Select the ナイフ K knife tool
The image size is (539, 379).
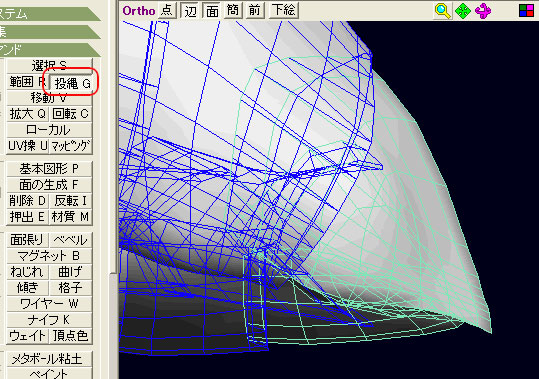coord(49,320)
